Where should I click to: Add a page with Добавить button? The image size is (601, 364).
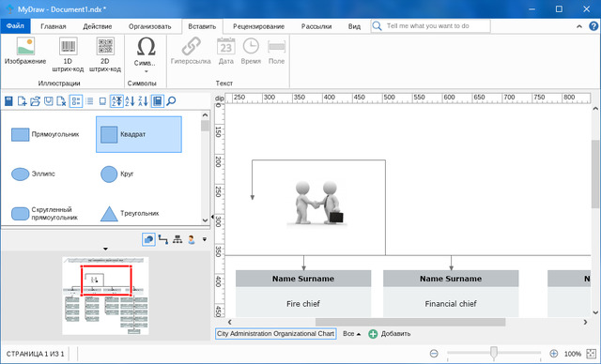[x=390, y=334]
